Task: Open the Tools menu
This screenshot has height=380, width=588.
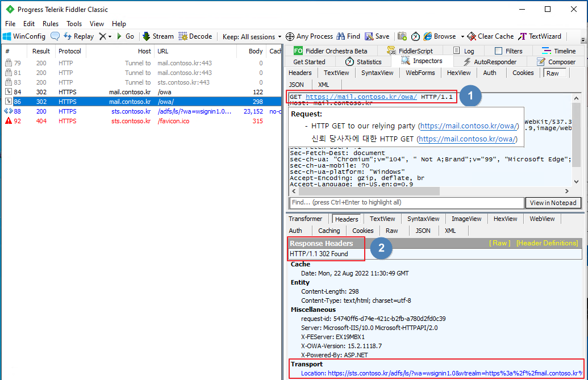Action: point(74,24)
